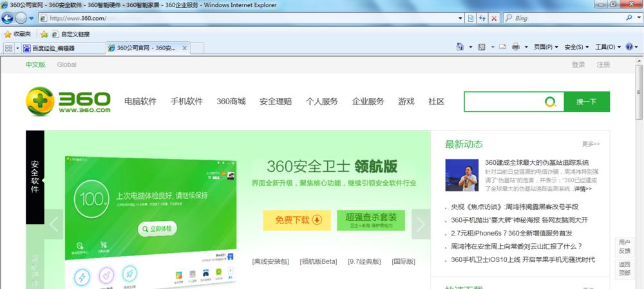Open the [9.7经典版] link
The image size is (644, 289).
[x=365, y=261]
